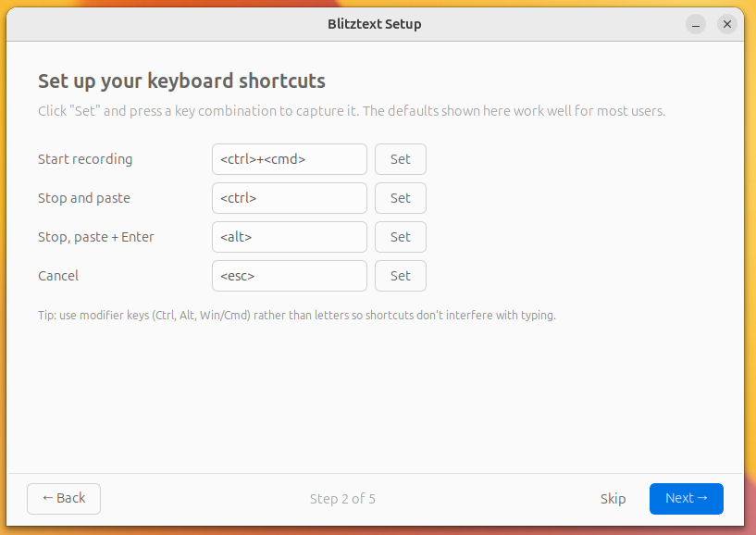This screenshot has height=535, width=756.
Task: Click the instruction text about clicking Set
Action: pyautogui.click(x=352, y=111)
